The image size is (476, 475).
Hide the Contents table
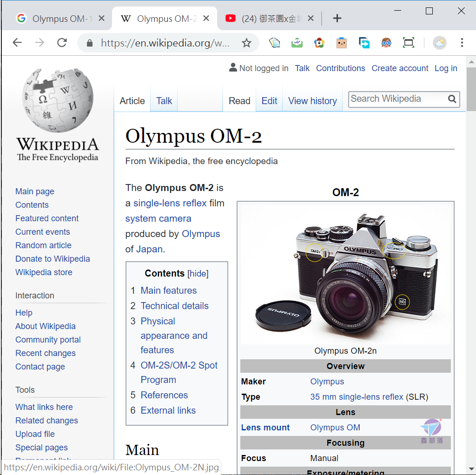coord(198,273)
